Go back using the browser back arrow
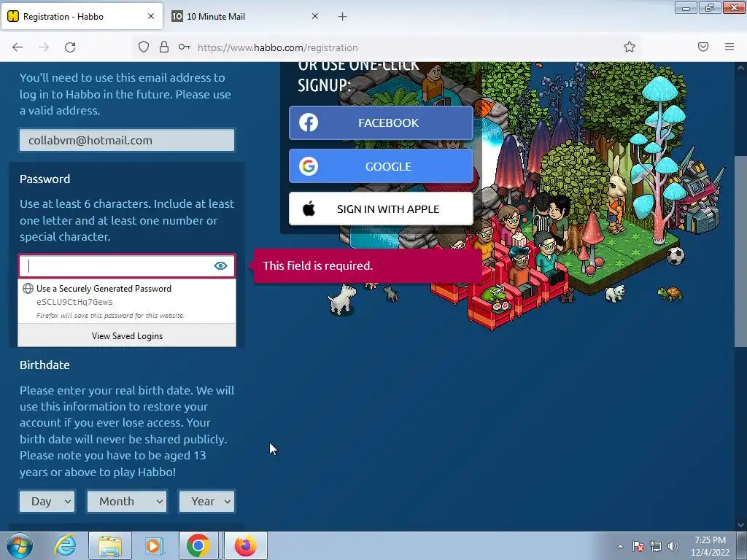The height and width of the screenshot is (560, 747). pyautogui.click(x=18, y=47)
